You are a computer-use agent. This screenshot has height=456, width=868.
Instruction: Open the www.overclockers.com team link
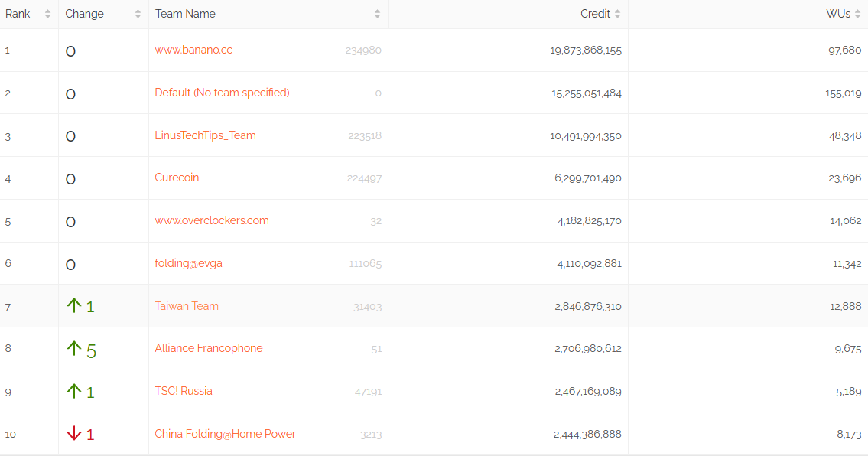[212, 220]
